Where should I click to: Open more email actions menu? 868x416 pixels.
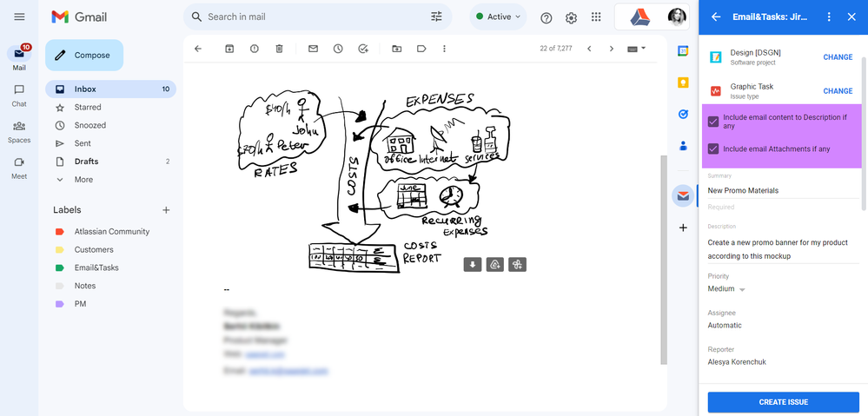coord(444,49)
